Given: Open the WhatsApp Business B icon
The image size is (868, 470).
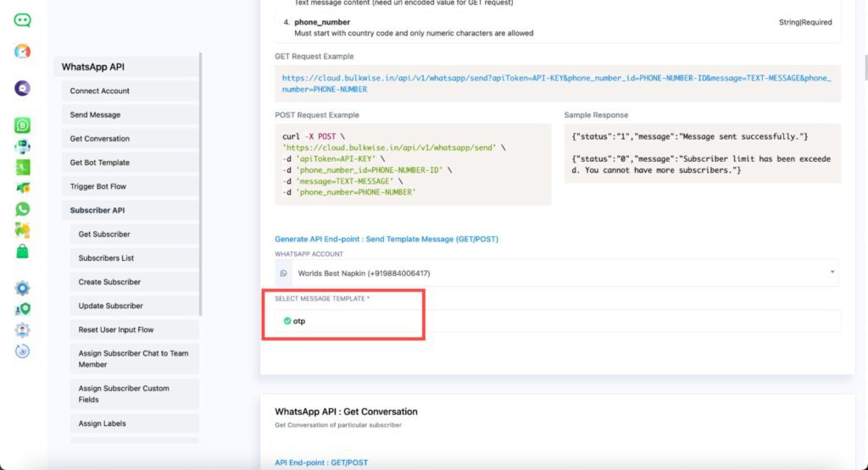Looking at the screenshot, I should pos(22,125).
